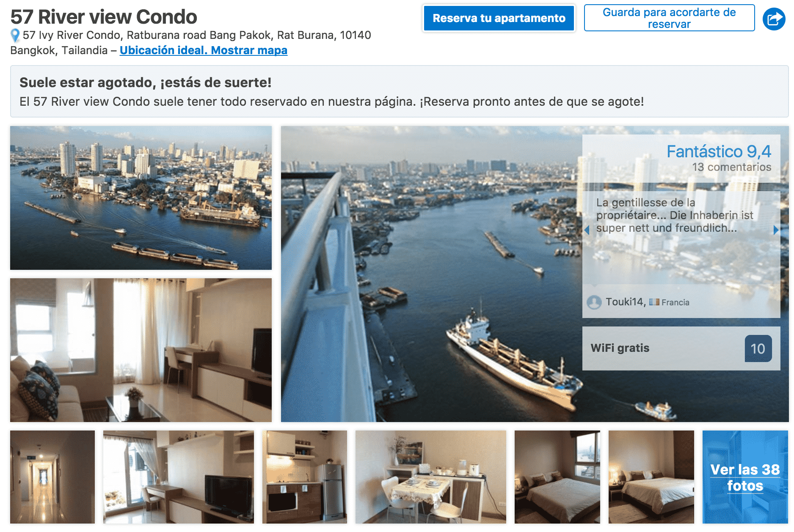Viewport: 794px width, 532px height.
Task: Open the desk and TV room thumbnail
Action: 179,477
